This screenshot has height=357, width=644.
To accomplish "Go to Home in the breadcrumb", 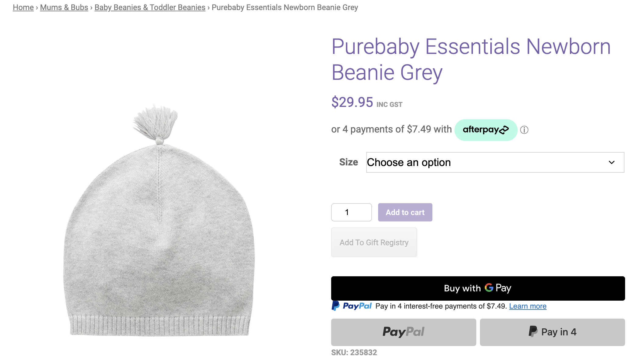I will (x=23, y=7).
